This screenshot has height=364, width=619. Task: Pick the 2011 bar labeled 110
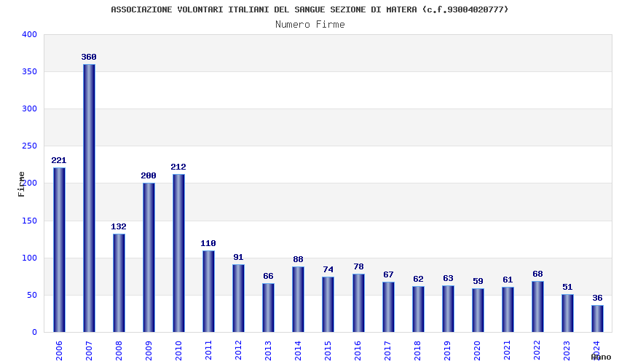pos(208,291)
